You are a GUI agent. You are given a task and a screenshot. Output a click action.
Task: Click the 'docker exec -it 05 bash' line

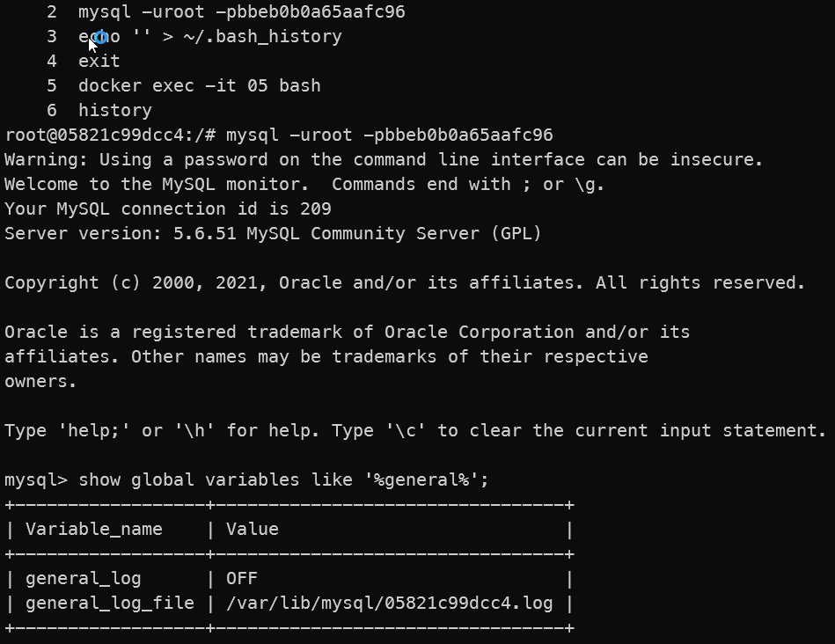pos(200,85)
